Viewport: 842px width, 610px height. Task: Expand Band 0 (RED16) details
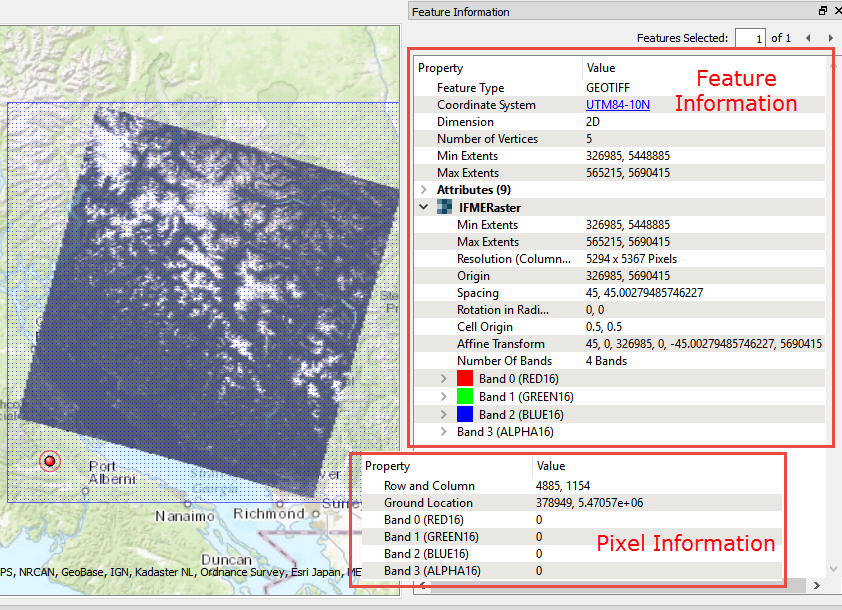[444, 379]
